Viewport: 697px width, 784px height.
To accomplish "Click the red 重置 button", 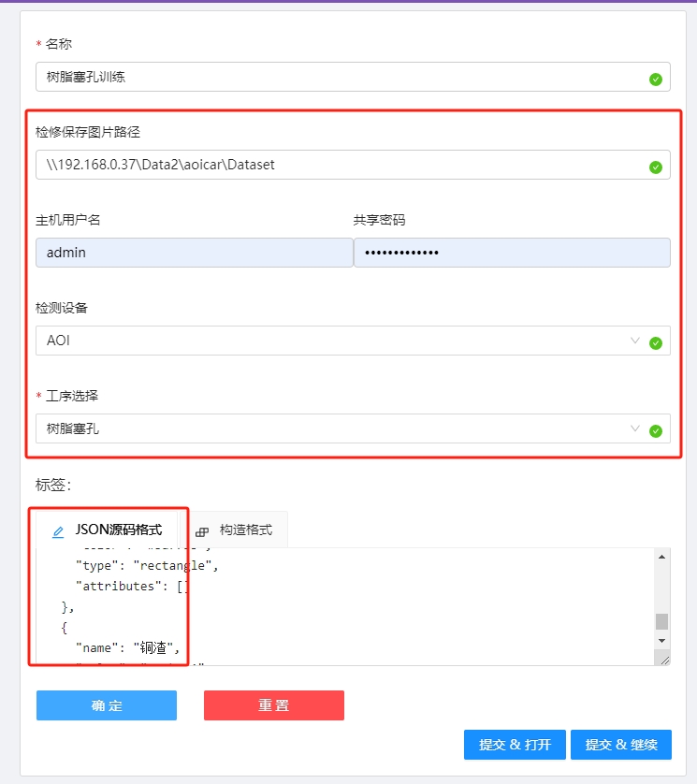I will pyautogui.click(x=274, y=705).
